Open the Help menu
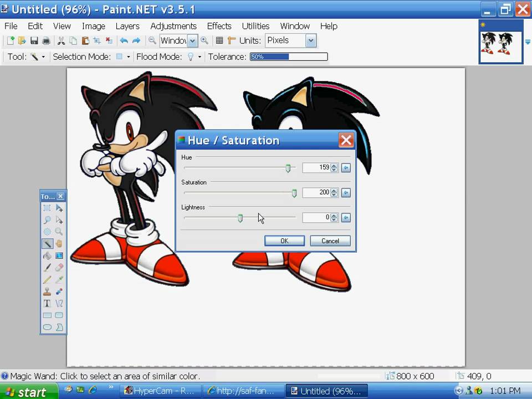This screenshot has width=532, height=399. click(329, 26)
